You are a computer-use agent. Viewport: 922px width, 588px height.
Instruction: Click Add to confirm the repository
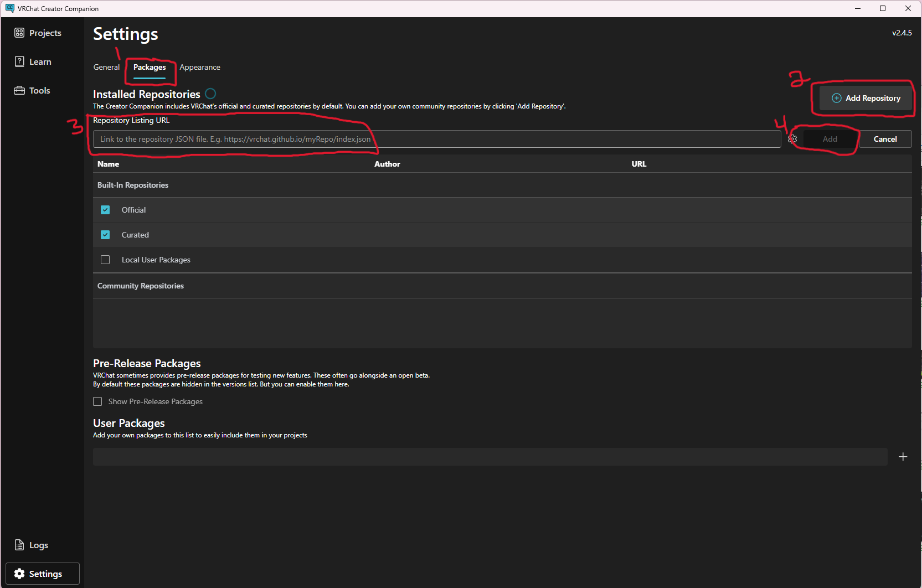pyautogui.click(x=830, y=139)
